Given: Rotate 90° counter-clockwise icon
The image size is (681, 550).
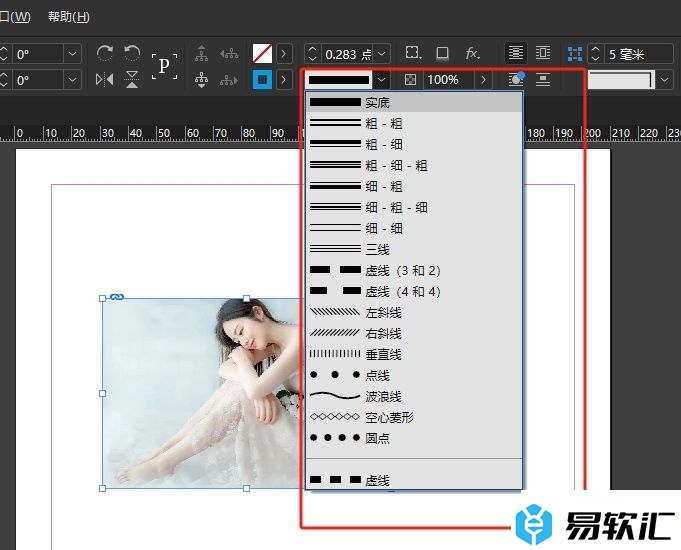Looking at the screenshot, I should 132,53.
